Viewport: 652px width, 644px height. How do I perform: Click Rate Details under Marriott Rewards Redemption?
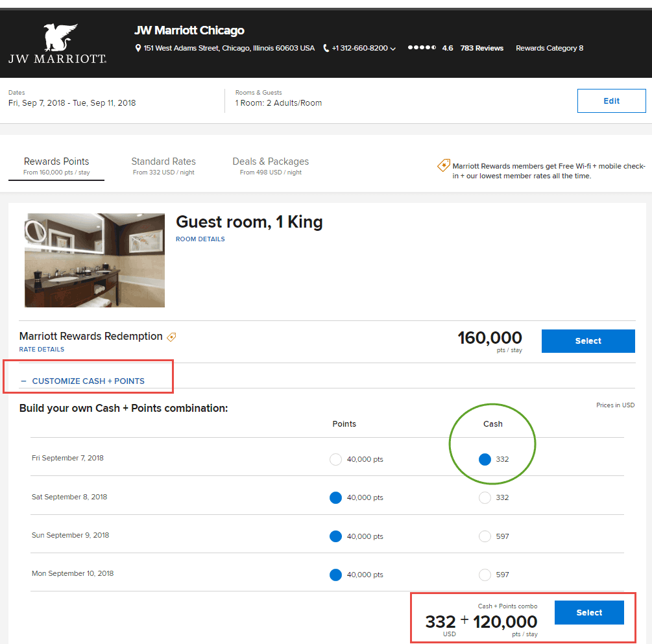[41, 349]
